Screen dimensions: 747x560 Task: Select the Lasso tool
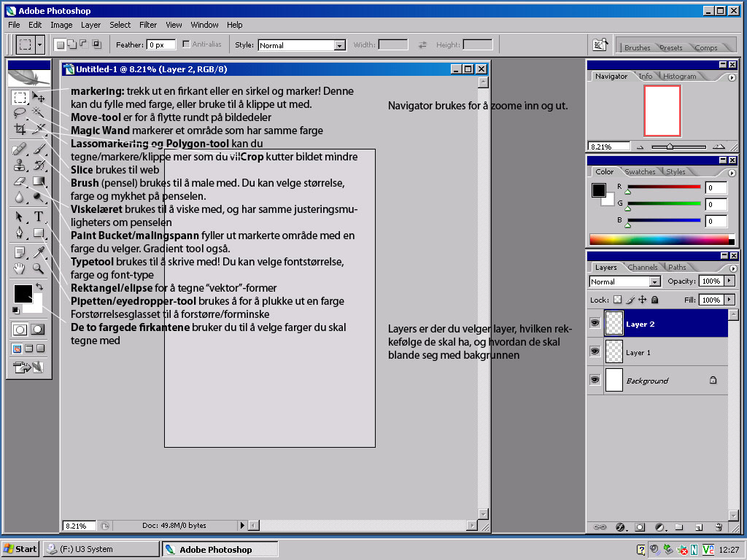click(x=20, y=113)
